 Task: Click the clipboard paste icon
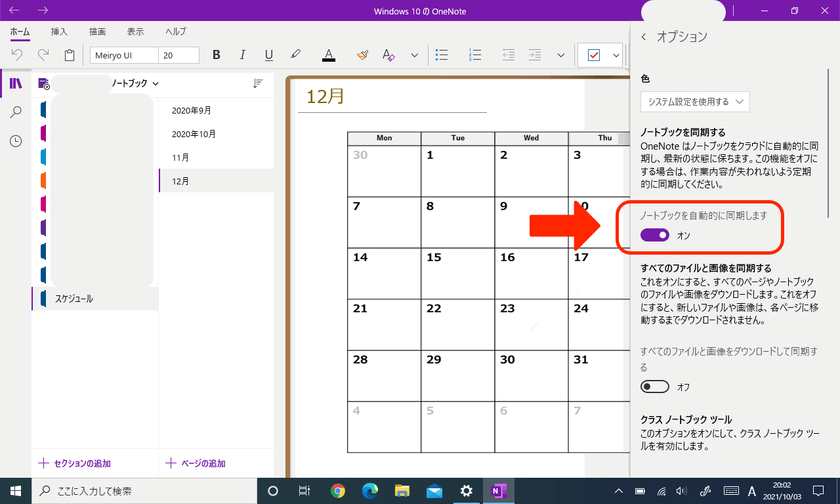click(69, 55)
